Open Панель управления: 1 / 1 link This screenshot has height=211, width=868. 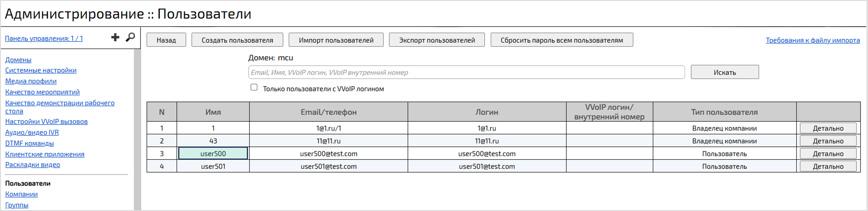[x=44, y=38]
